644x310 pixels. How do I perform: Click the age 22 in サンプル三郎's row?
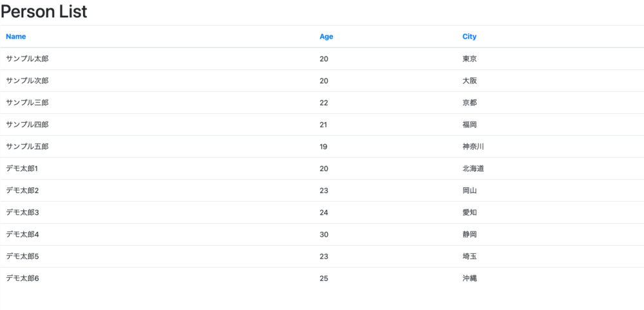pos(324,103)
